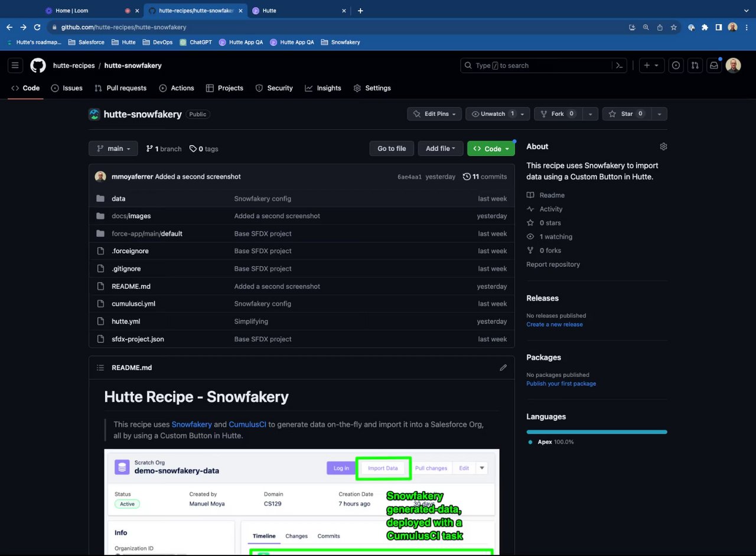Open the README outline list icon

point(100,368)
